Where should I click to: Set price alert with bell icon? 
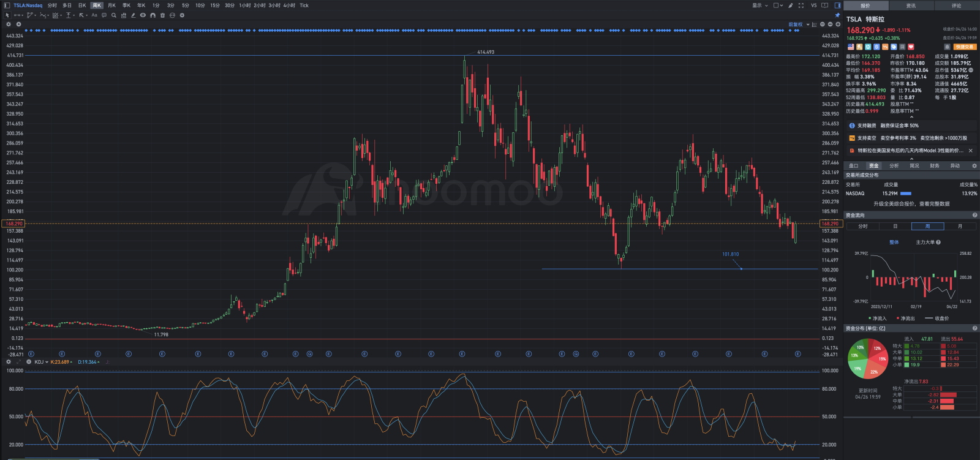pyautogui.click(x=947, y=47)
